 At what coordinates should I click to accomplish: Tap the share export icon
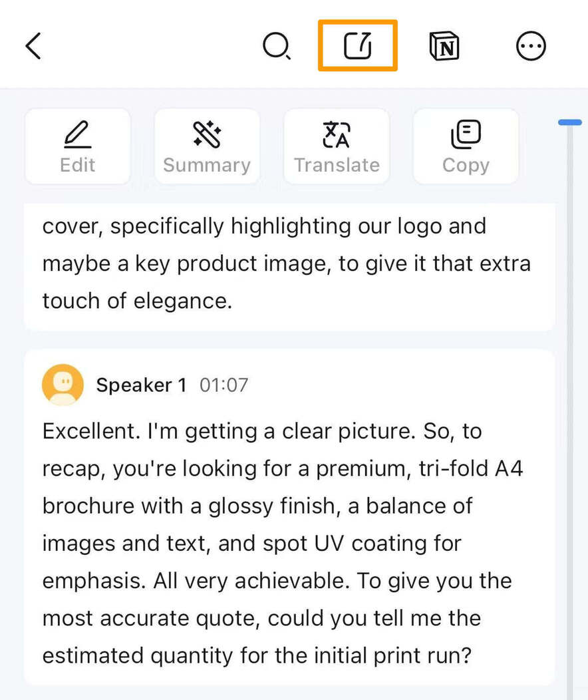pos(358,45)
